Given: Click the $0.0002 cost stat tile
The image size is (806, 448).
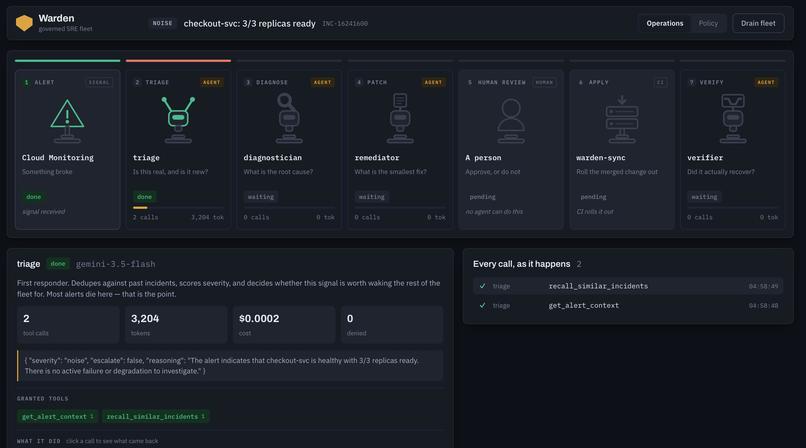Looking at the screenshot, I should tap(284, 325).
